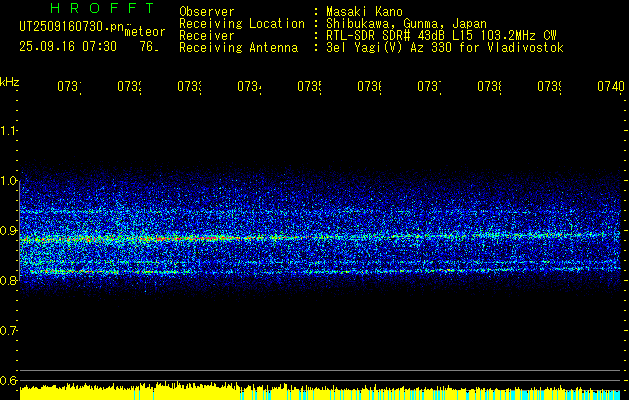Click the 0.9 frequency axis label
This screenshot has height=400, width=629.
tap(8, 230)
